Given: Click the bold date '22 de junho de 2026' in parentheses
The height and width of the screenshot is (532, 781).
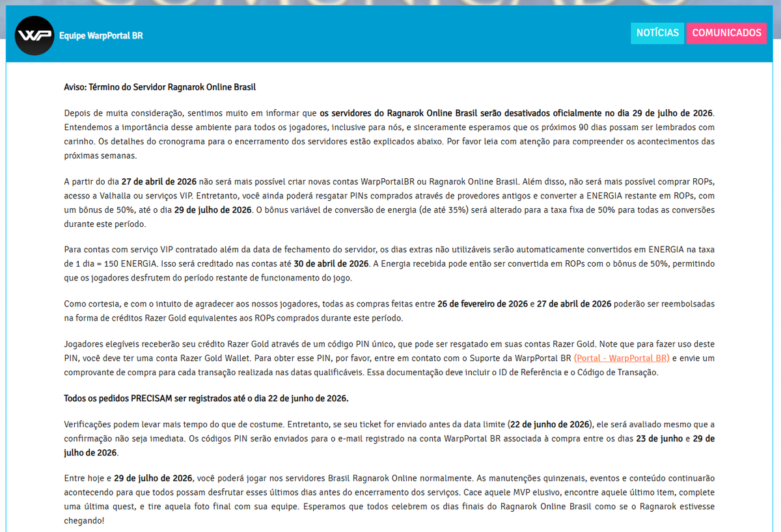Looking at the screenshot, I should 549,425.
